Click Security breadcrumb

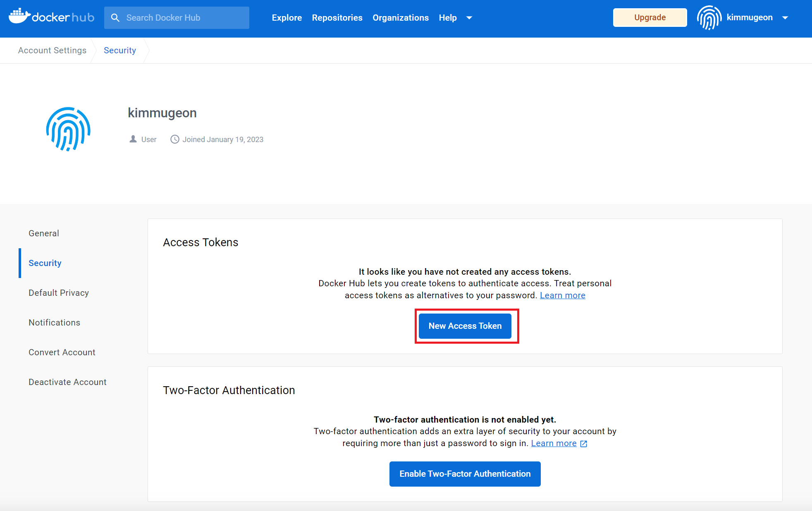pos(120,50)
